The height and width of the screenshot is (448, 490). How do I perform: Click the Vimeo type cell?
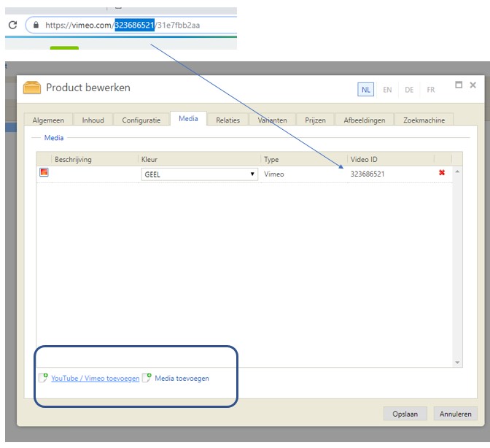point(274,174)
